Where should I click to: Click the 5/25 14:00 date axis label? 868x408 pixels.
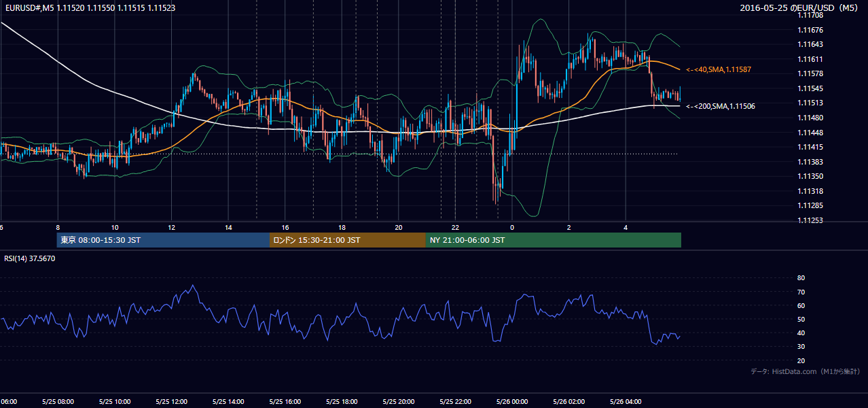coord(228,402)
